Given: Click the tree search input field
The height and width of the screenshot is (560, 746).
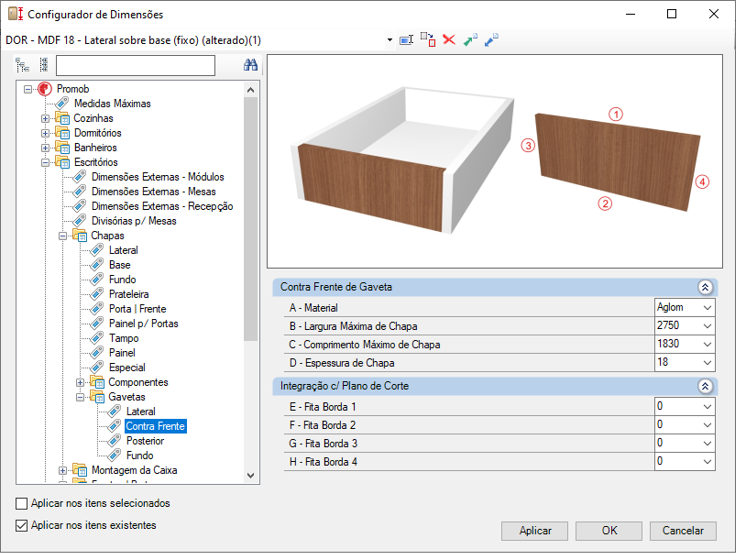Looking at the screenshot, I should coord(136,65).
